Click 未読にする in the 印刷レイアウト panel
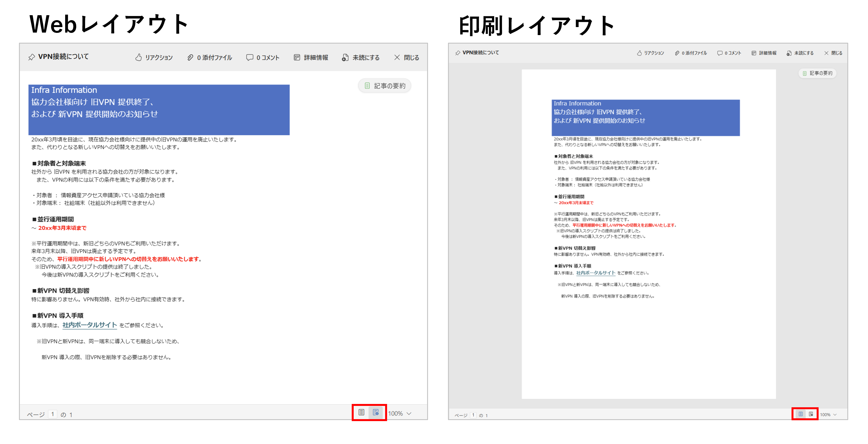This screenshot has height=444, width=868. (800, 53)
